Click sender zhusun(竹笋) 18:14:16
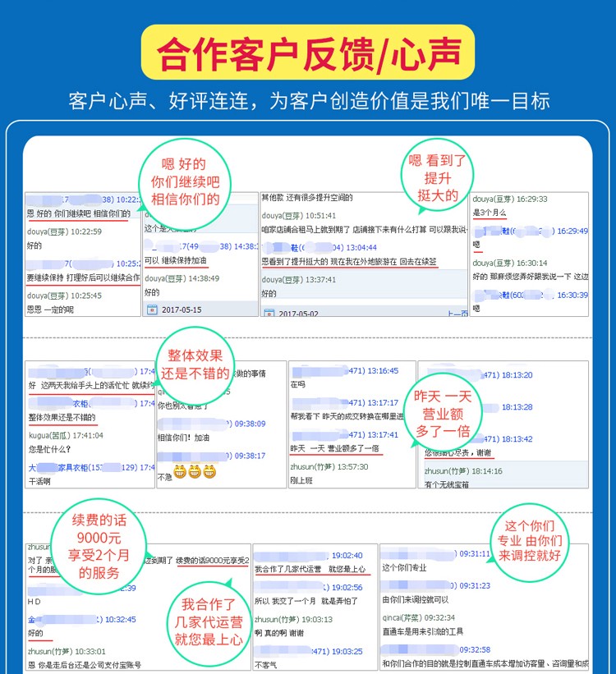Viewport: 616px width, 674px height. (x=464, y=471)
